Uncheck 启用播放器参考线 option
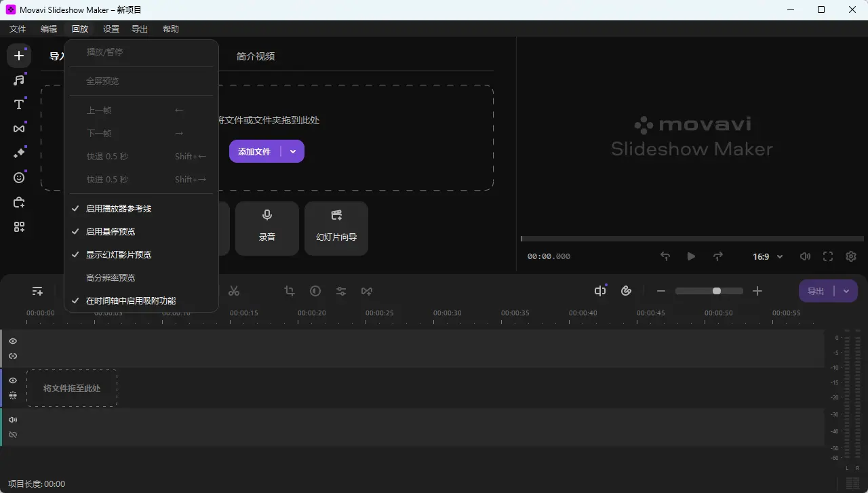The image size is (868, 493). [141, 209]
